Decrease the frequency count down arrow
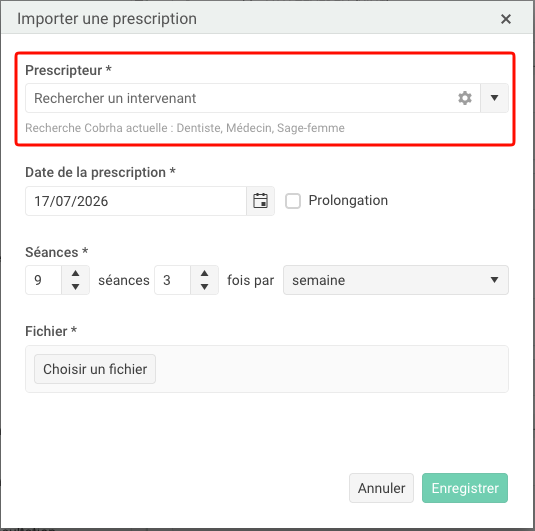The height and width of the screenshot is (531, 535). pos(204,287)
